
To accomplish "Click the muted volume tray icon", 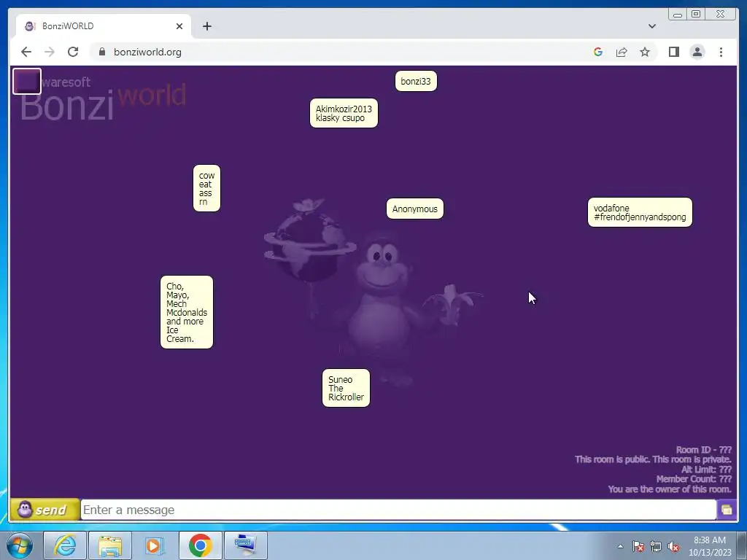I will tap(673, 546).
